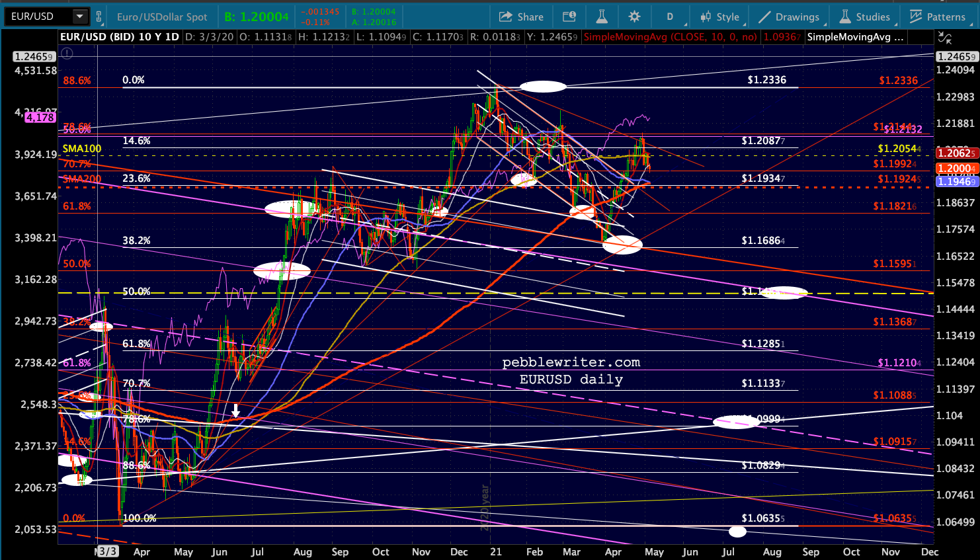The height and width of the screenshot is (560, 980).
Task: Share the EUR/USD chart
Action: (521, 17)
